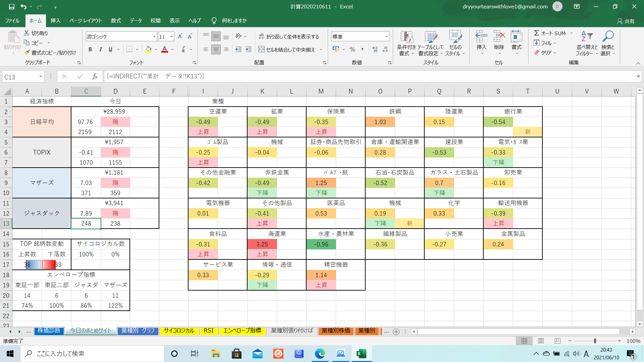This screenshot has width=644, height=362.
Task: Click the percent style icon
Action: click(x=352, y=50)
